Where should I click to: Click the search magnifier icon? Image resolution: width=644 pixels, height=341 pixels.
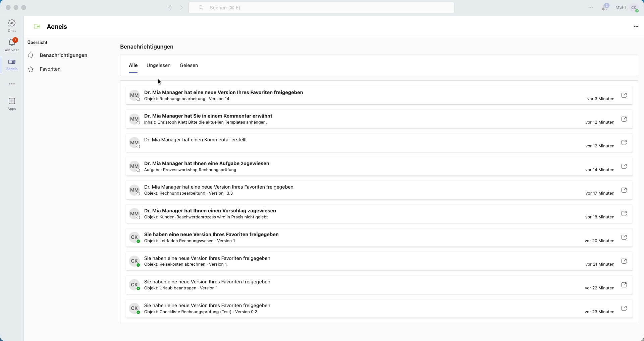pyautogui.click(x=201, y=7)
